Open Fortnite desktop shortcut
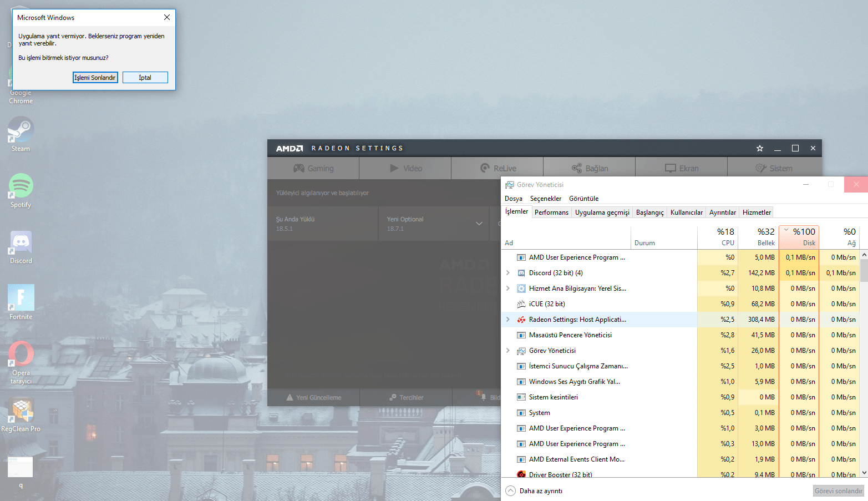868x501 pixels. 21,302
